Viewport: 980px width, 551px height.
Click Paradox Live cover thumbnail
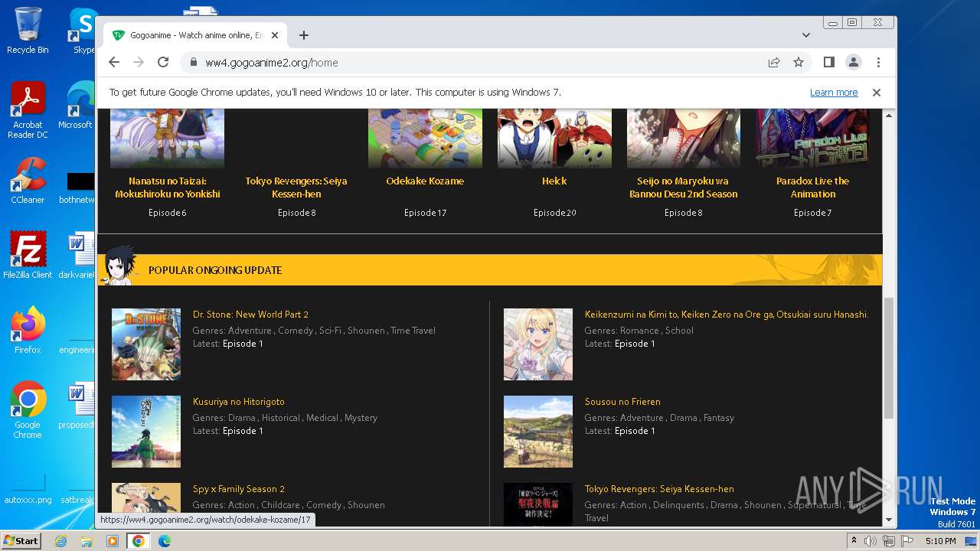click(x=812, y=139)
